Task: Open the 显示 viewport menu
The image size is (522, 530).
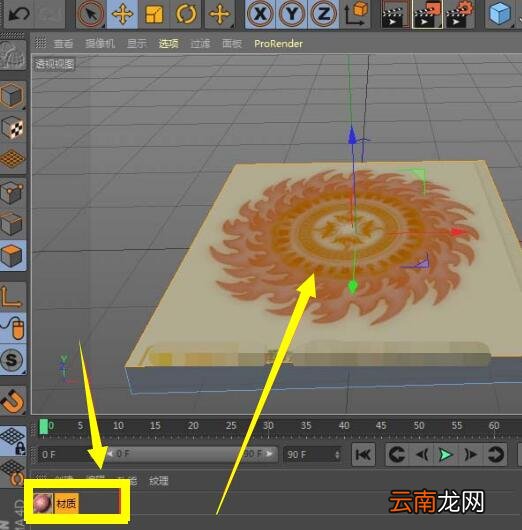Action: click(x=137, y=44)
